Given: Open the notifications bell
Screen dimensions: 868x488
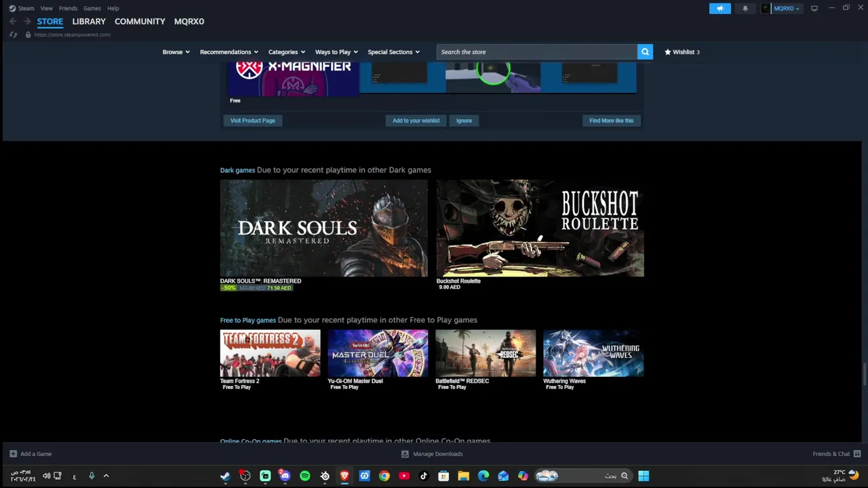Looking at the screenshot, I should tap(745, 8).
